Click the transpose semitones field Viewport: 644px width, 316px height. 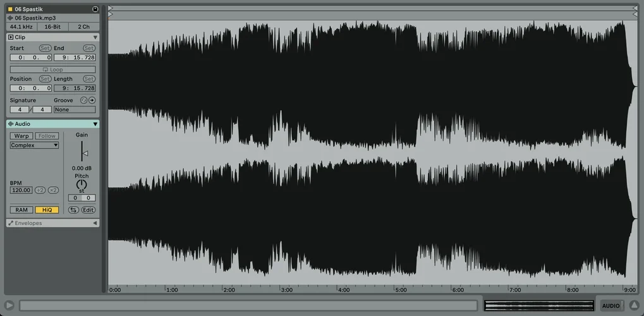[75, 198]
